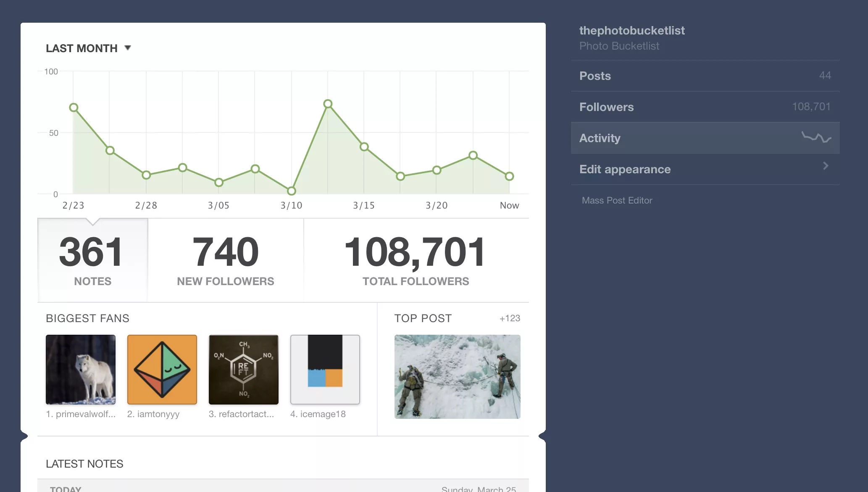Open the Posts sidebar item
The width and height of the screenshot is (868, 492).
705,76
